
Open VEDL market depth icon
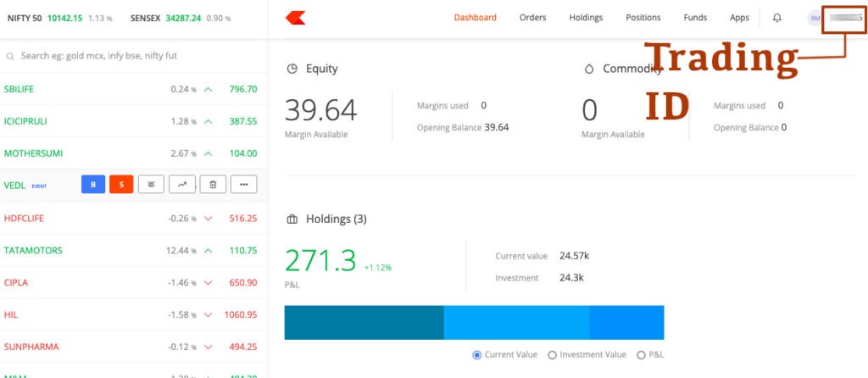coord(151,184)
